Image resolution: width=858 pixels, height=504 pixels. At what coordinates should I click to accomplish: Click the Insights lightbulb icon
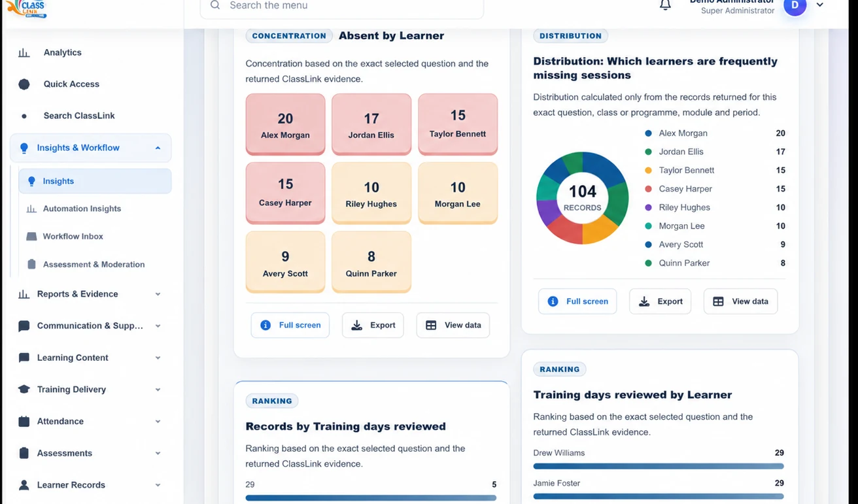(31, 181)
